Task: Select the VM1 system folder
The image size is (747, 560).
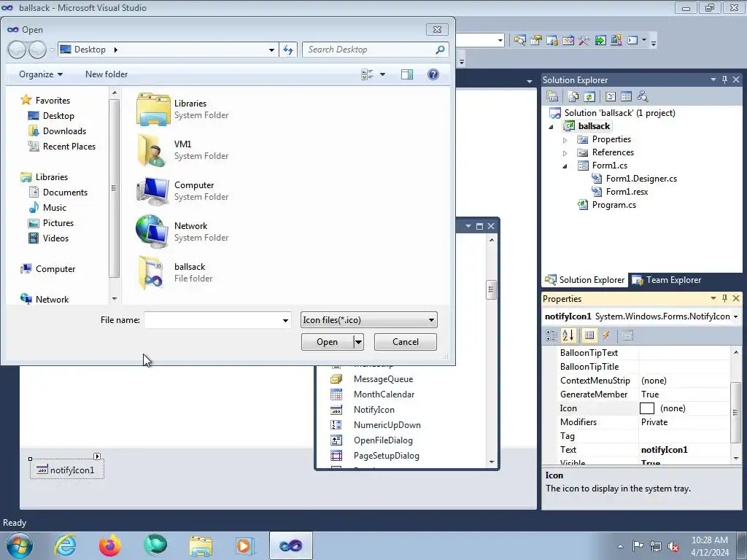Action: (182, 150)
